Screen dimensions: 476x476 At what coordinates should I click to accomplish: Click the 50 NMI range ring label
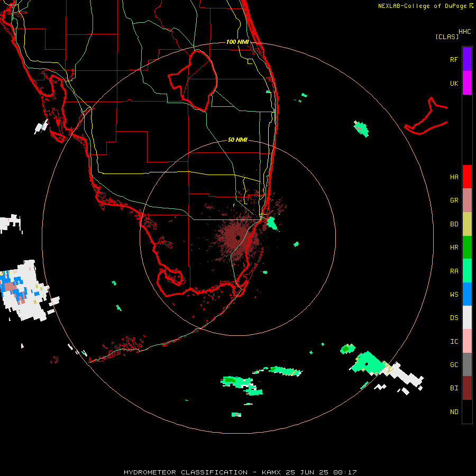pyautogui.click(x=237, y=140)
